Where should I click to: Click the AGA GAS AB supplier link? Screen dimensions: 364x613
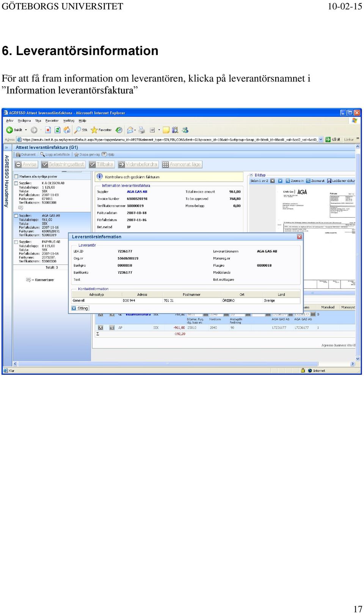(137, 192)
